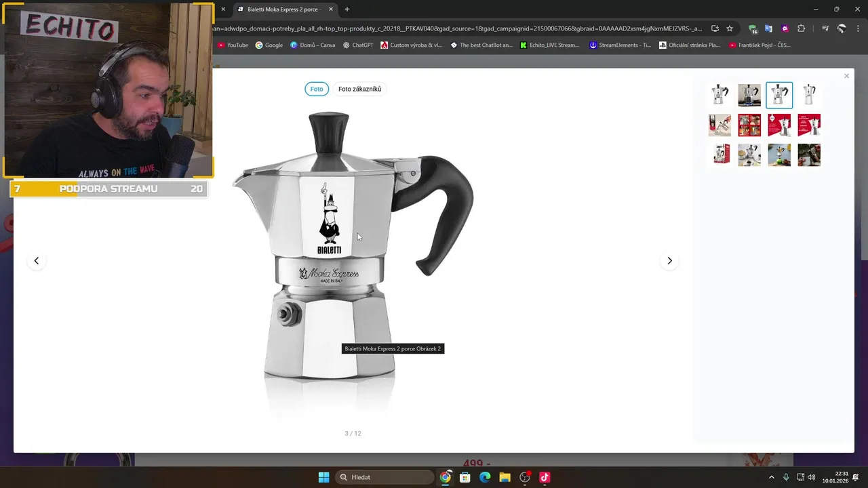Image resolution: width=868 pixels, height=488 pixels.
Task: Go to previous photo with left arrow
Action: tap(37, 261)
